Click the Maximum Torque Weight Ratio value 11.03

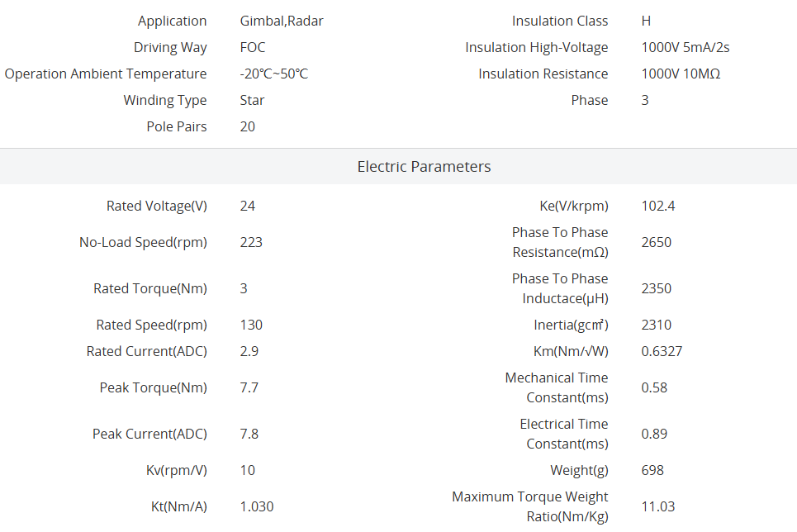point(657,507)
